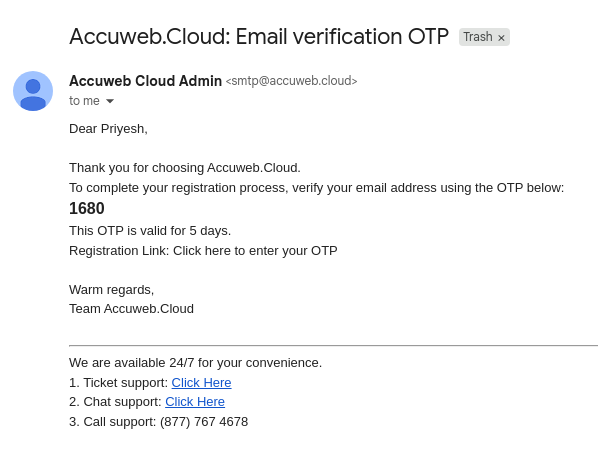The width and height of the screenshot is (598, 456).
Task: Click the sender name Accuweb Cloud Admin
Action: coord(145,81)
